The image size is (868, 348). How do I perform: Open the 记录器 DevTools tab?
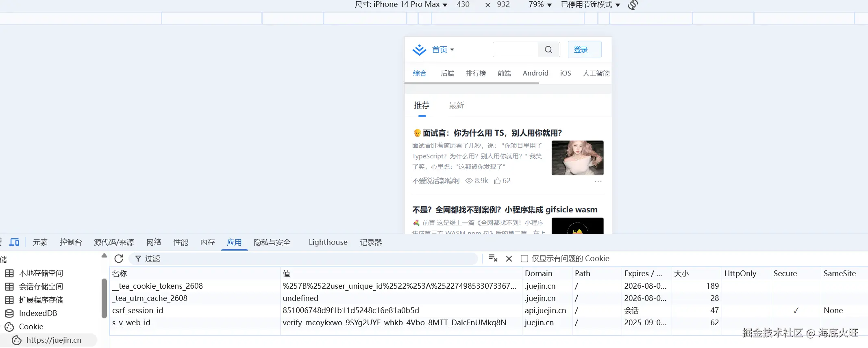[371, 242]
